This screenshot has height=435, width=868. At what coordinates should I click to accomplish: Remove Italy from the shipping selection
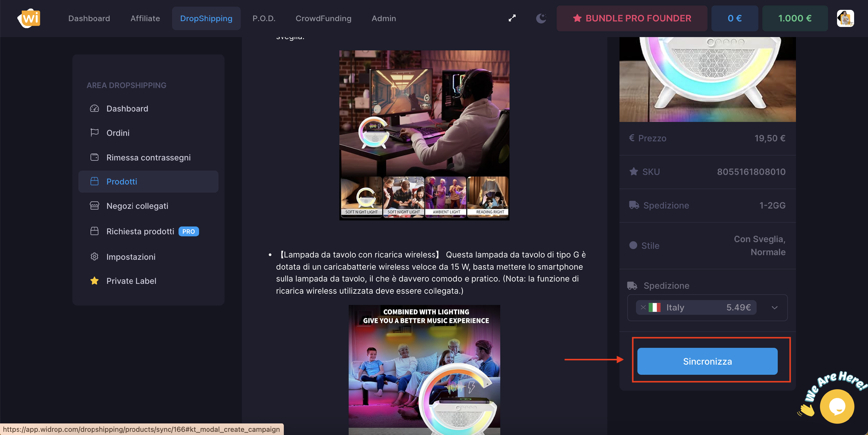(x=643, y=307)
